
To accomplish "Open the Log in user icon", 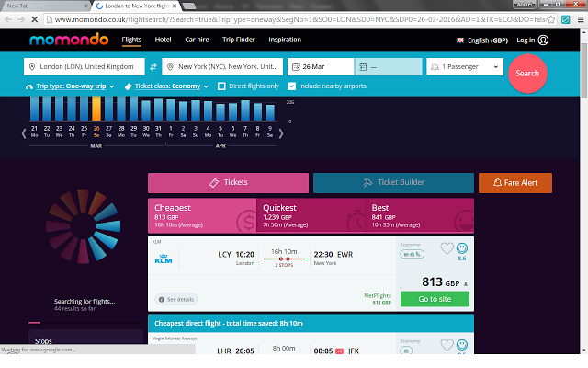I will pyautogui.click(x=543, y=40).
